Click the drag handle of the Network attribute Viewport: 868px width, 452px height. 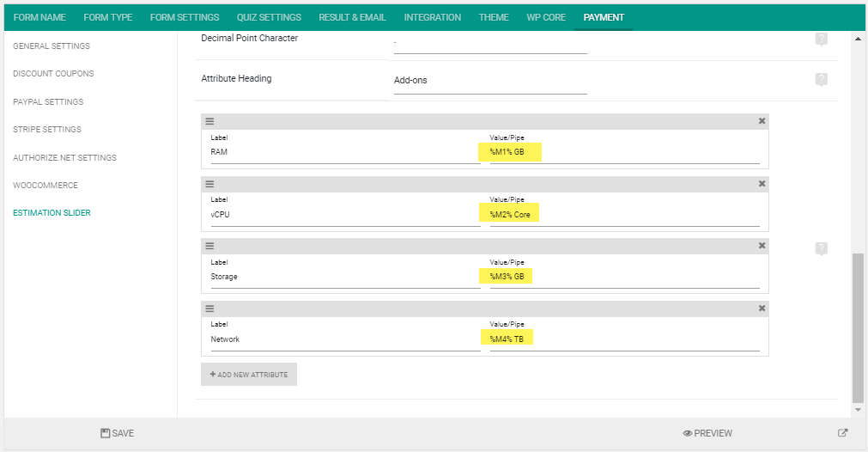(x=209, y=308)
